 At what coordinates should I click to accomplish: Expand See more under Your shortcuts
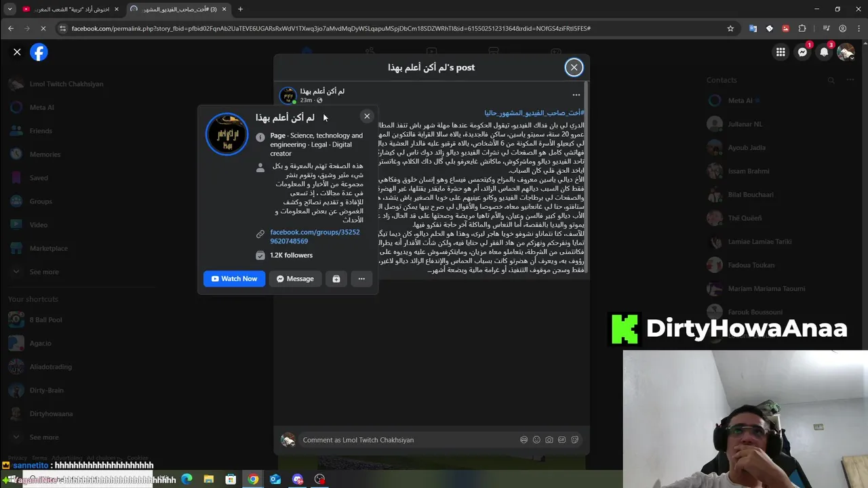[x=44, y=437]
